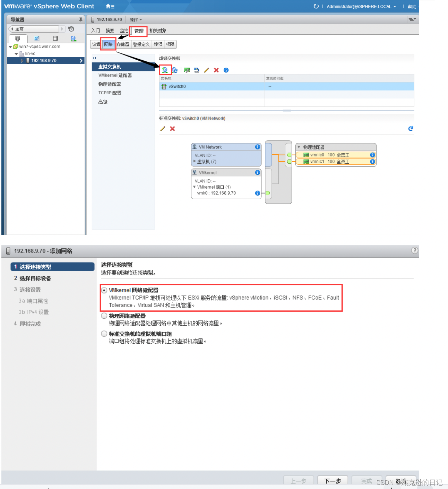This screenshot has width=448, height=489.
Task: Open the 操作 actions dropdown
Action: click(x=136, y=20)
